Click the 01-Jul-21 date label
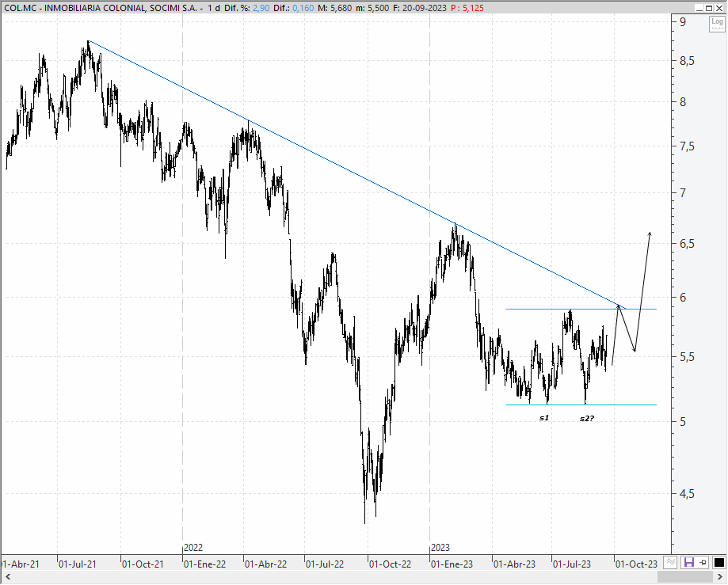This screenshot has width=728, height=585. point(78,564)
